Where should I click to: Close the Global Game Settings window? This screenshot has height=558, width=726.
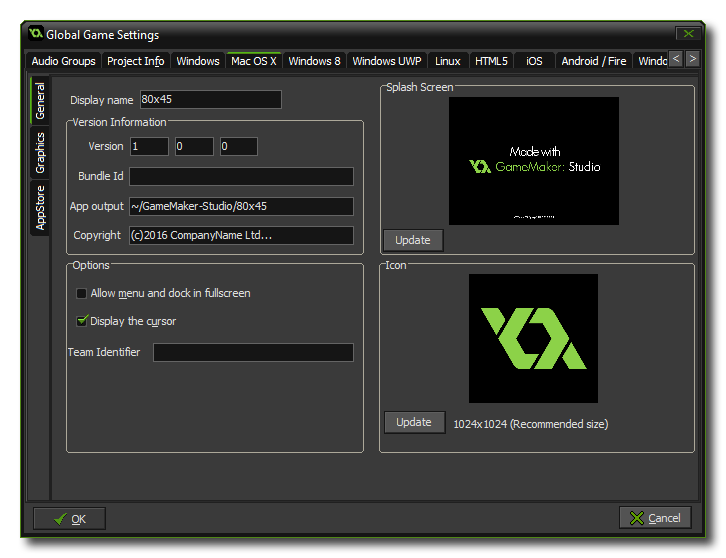point(686,34)
